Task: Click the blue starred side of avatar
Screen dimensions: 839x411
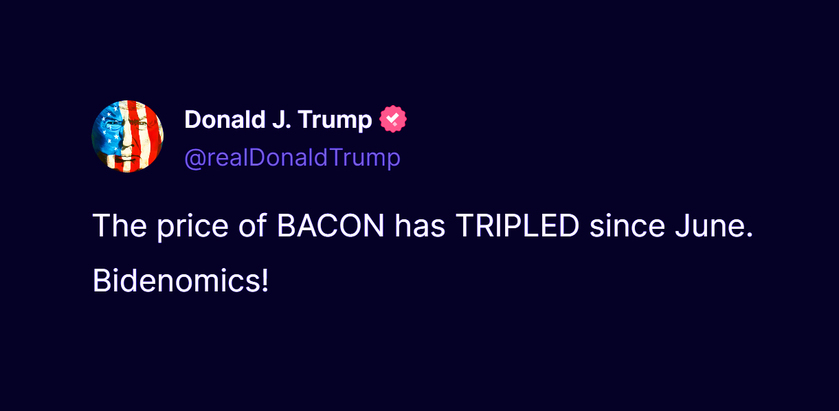Action: pos(109,134)
